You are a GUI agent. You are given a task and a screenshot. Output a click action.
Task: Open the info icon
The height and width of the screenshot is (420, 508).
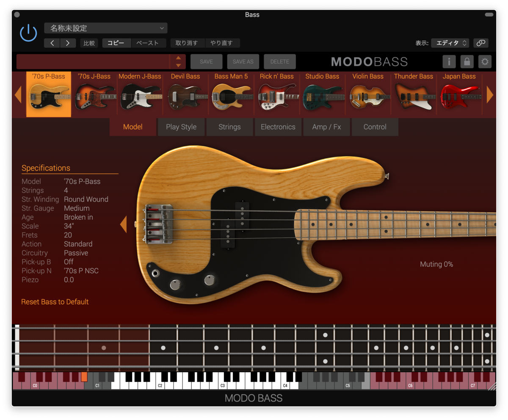pyautogui.click(x=449, y=61)
